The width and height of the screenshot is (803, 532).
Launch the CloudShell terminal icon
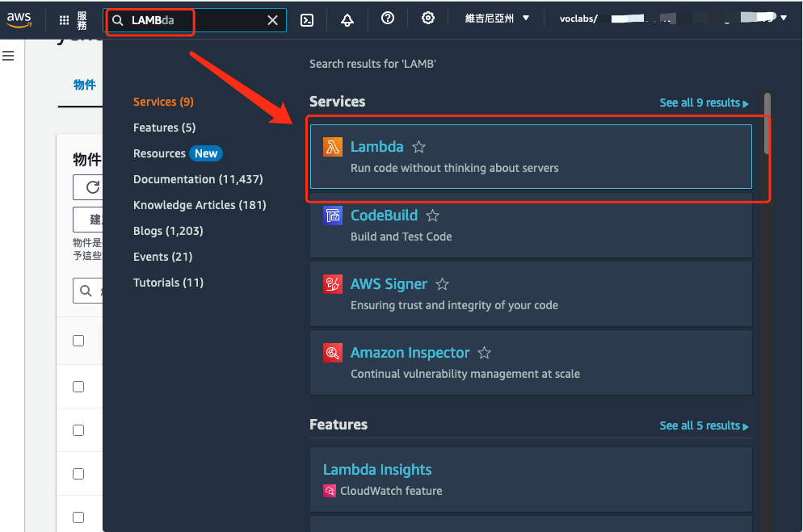[x=307, y=20]
